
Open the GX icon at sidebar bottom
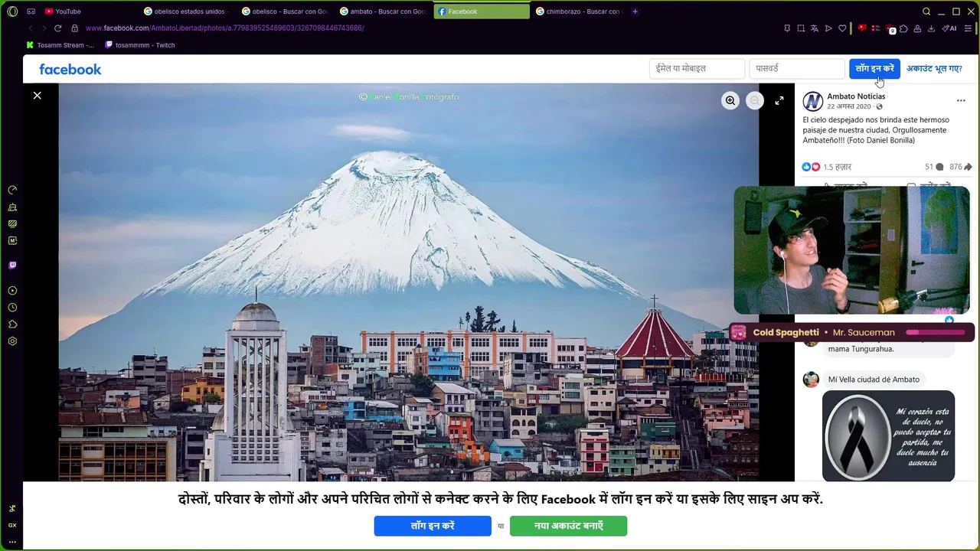tap(12, 525)
